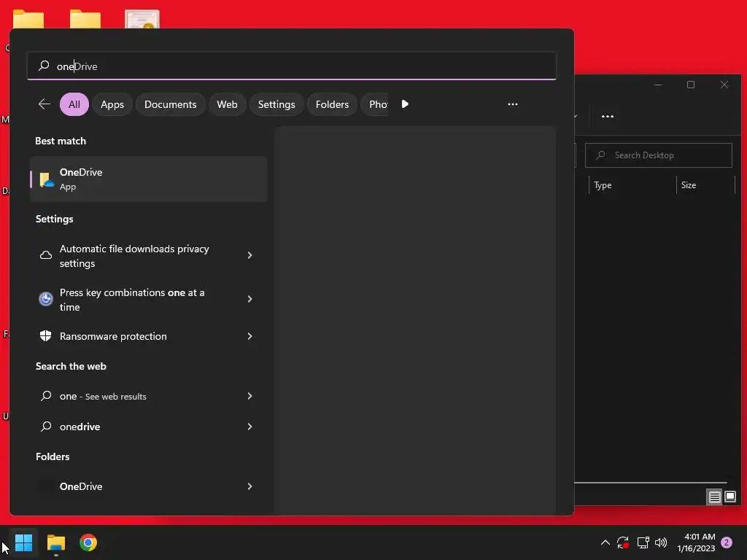Click the accessibility icon beside Press key combinations
Image resolution: width=747 pixels, height=560 pixels.
click(46, 299)
